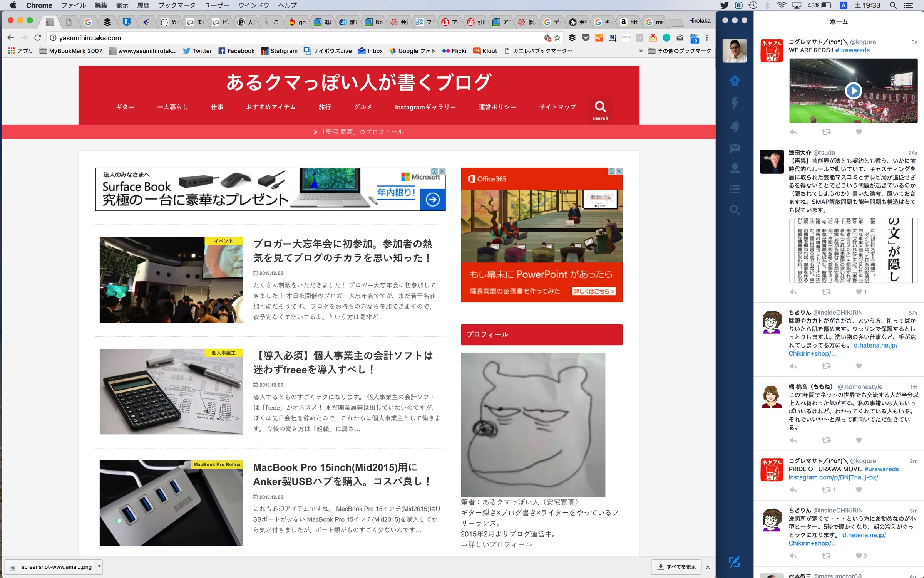Open the Lists icon in Twitter sidebar
This screenshot has height=578, width=924.
[735, 189]
